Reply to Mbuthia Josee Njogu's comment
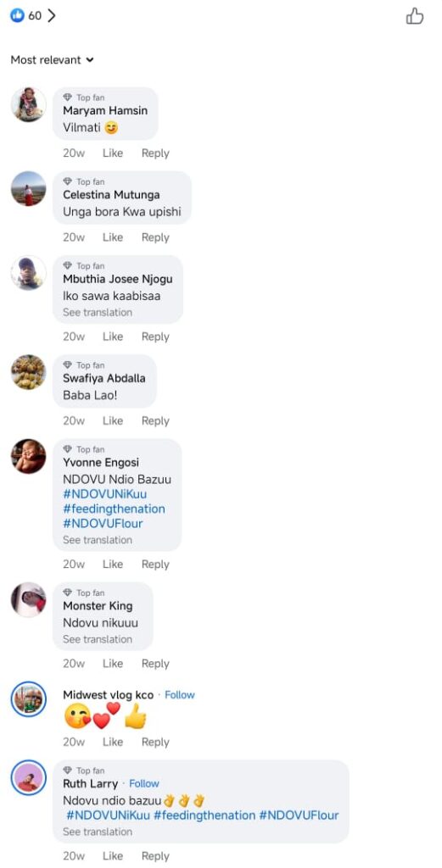This screenshot has width=442, height=868. coord(155,337)
